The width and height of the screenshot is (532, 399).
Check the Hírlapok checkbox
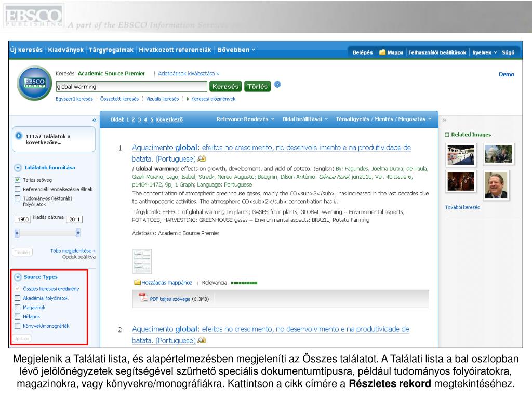[17, 316]
